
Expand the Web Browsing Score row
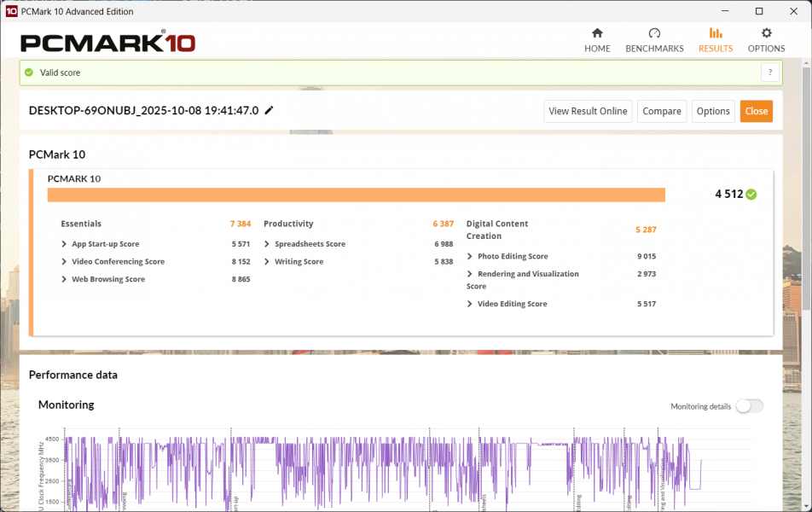pos(64,279)
